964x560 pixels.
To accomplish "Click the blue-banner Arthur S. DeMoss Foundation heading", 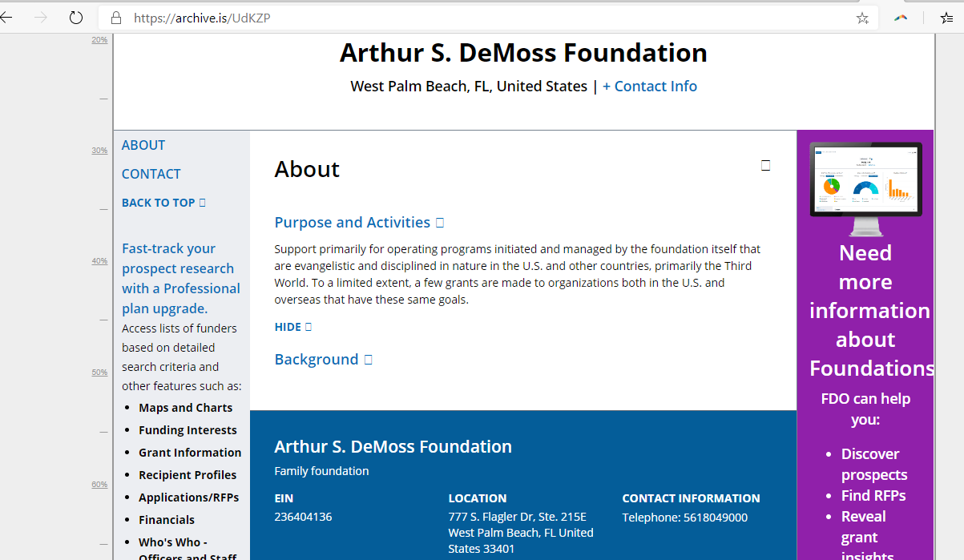I will [393, 446].
